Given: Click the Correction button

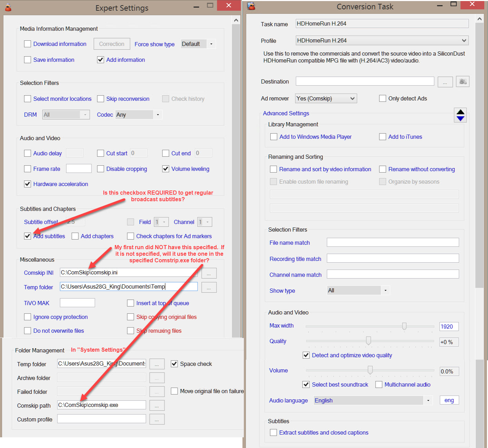Looking at the screenshot, I should pos(112,44).
